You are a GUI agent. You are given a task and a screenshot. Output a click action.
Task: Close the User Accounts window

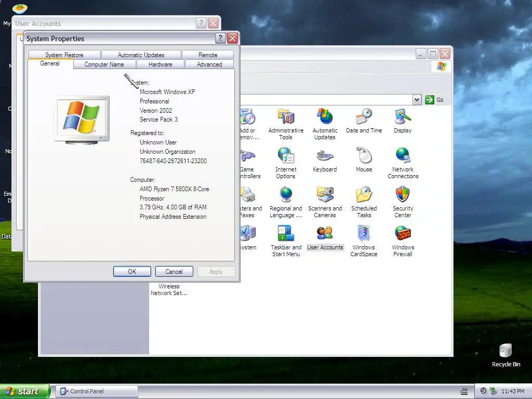(x=213, y=23)
